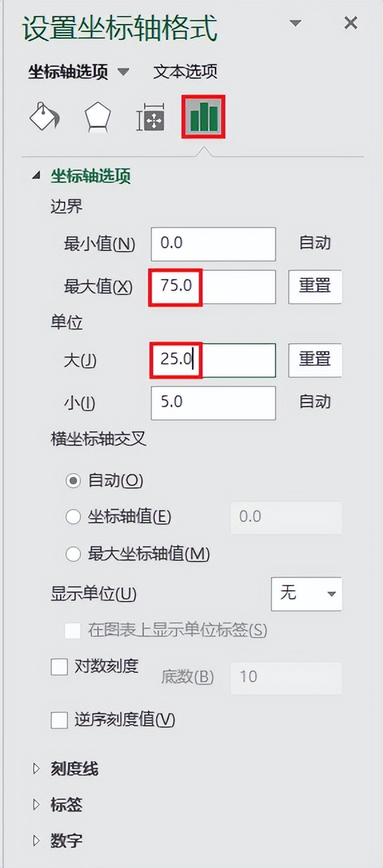Close the 设置坐标轴格式 pane
383x868 pixels.
(350, 23)
